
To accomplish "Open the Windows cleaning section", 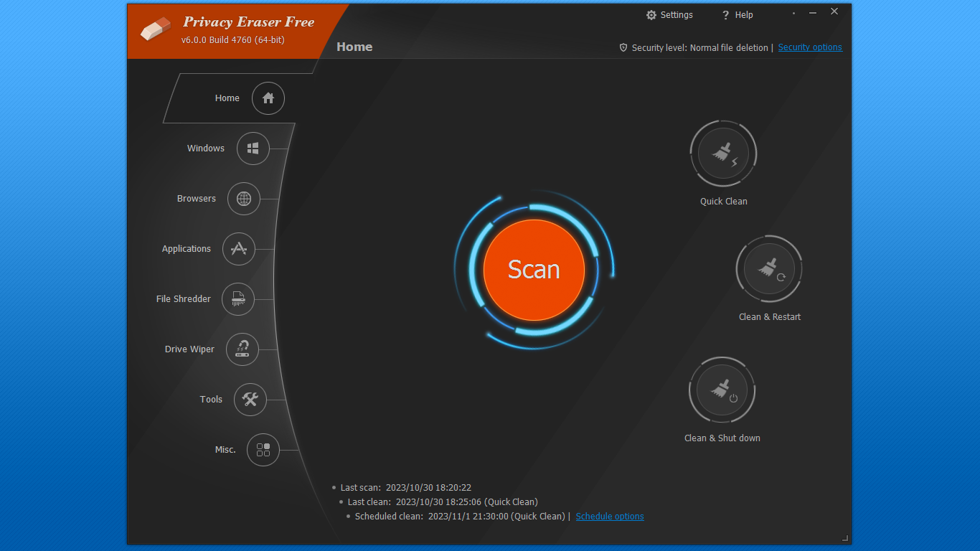I will tap(253, 149).
